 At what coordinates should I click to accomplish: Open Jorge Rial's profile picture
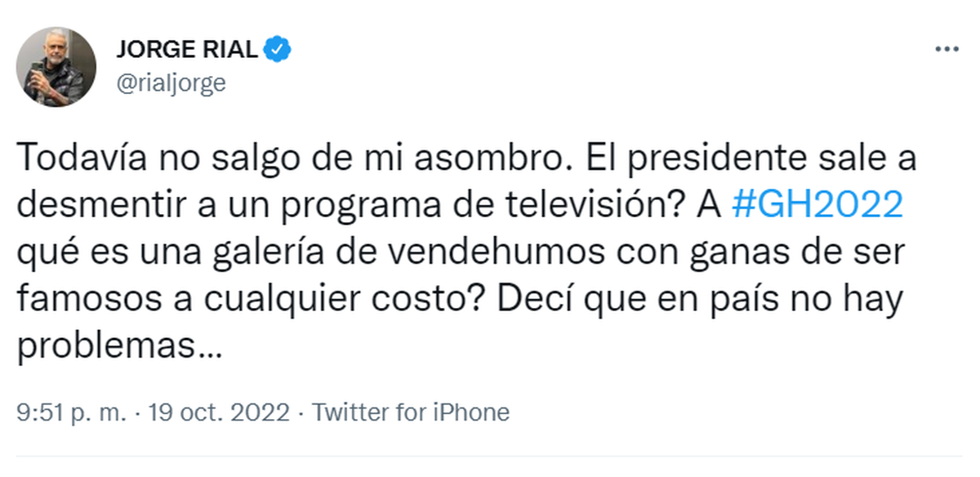[56, 66]
